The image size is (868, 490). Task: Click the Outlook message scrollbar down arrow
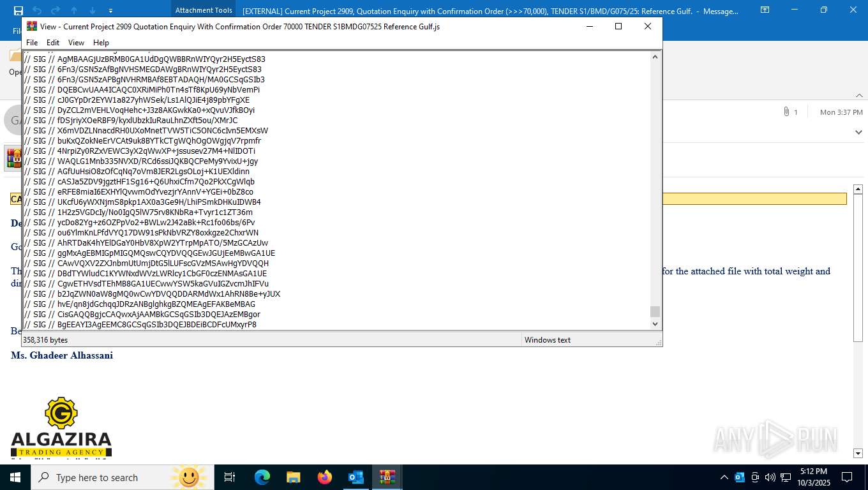858,453
